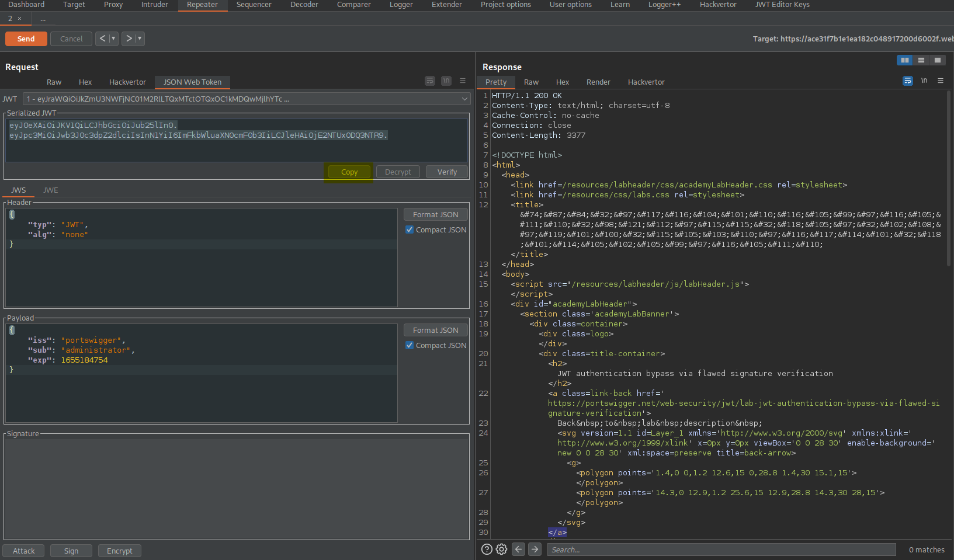Switch to top-bottom stacked layout view
This screenshot has width=954, height=560.
coord(921,60)
